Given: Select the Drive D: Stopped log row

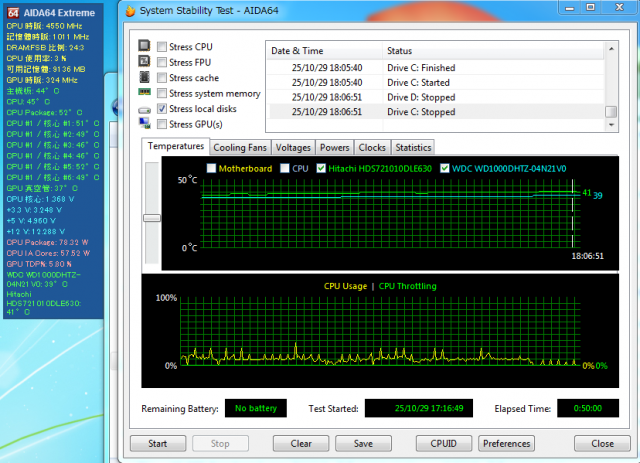Looking at the screenshot, I should (436, 97).
